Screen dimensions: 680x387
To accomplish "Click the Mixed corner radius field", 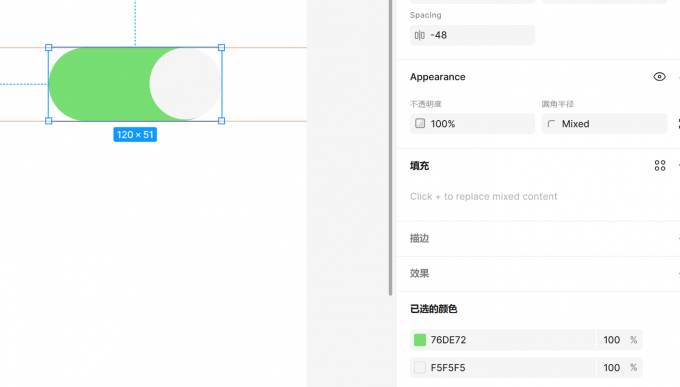I will 604,124.
